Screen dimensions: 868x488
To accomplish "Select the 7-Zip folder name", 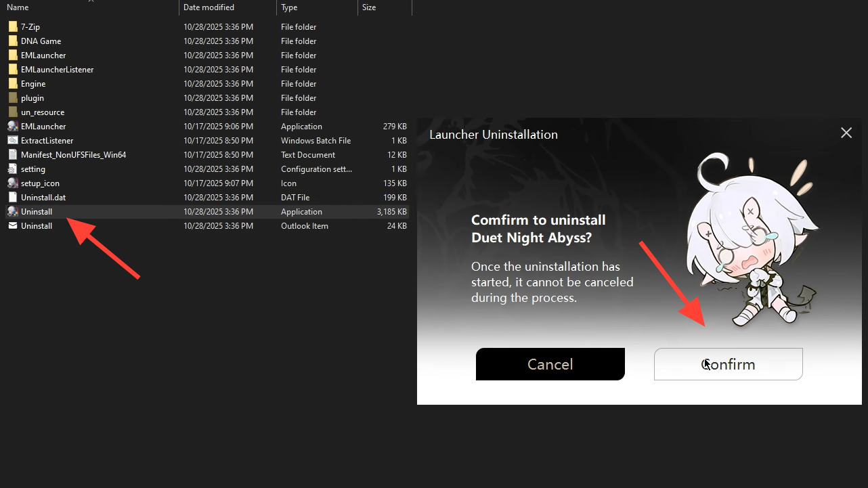I will point(31,27).
